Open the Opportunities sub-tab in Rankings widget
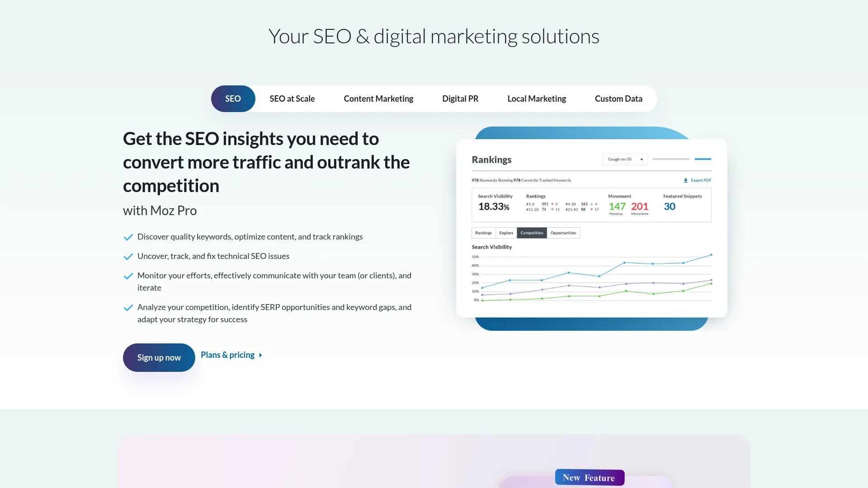This screenshot has width=868, height=488. [563, 233]
